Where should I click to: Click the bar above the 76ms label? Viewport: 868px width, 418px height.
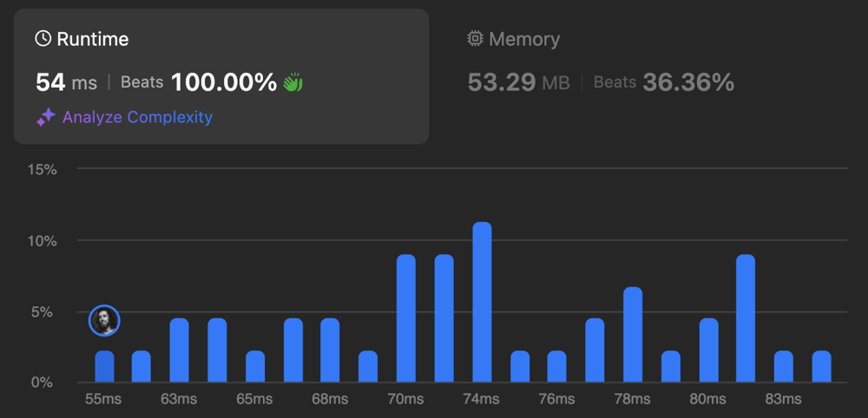coord(557,367)
